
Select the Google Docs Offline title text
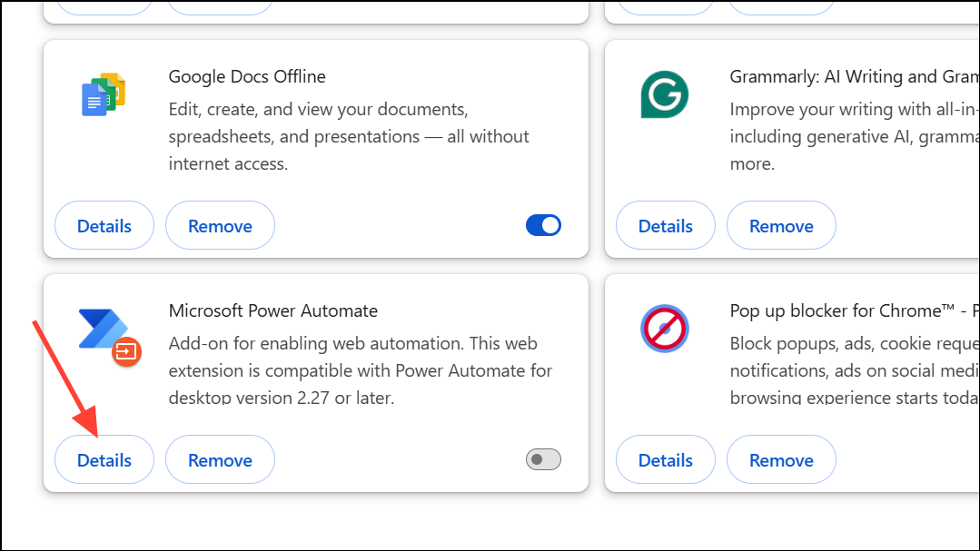(247, 76)
